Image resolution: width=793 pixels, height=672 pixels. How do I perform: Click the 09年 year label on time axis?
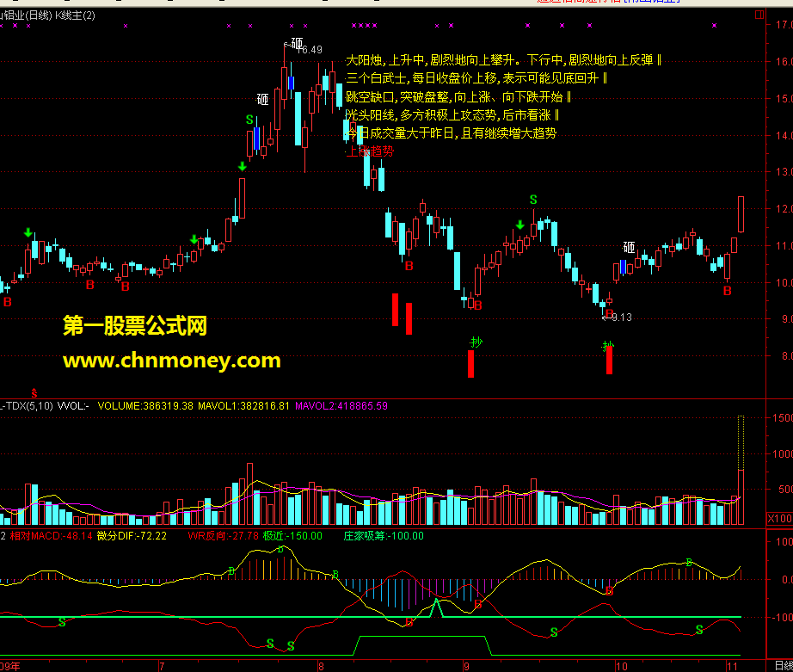(x=10, y=666)
